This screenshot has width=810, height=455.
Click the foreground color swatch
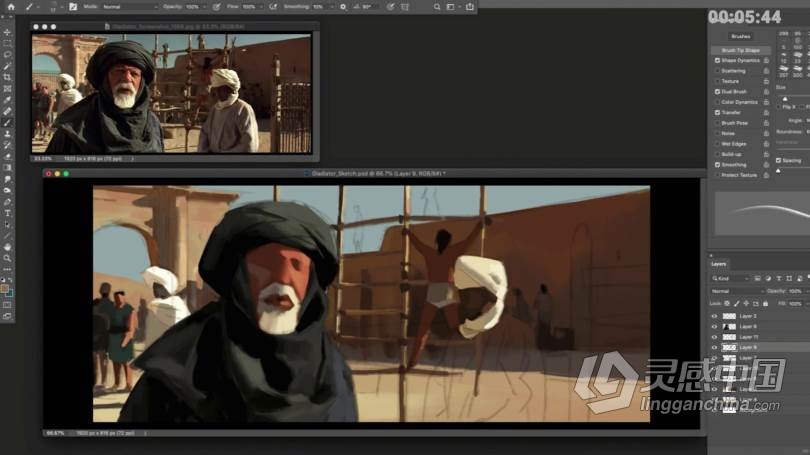click(5, 289)
